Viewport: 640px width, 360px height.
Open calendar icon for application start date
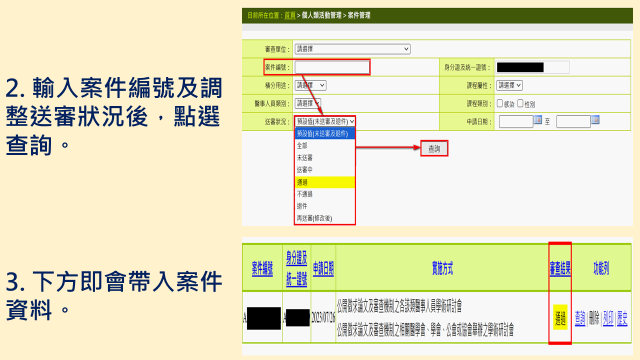pyautogui.click(x=538, y=120)
